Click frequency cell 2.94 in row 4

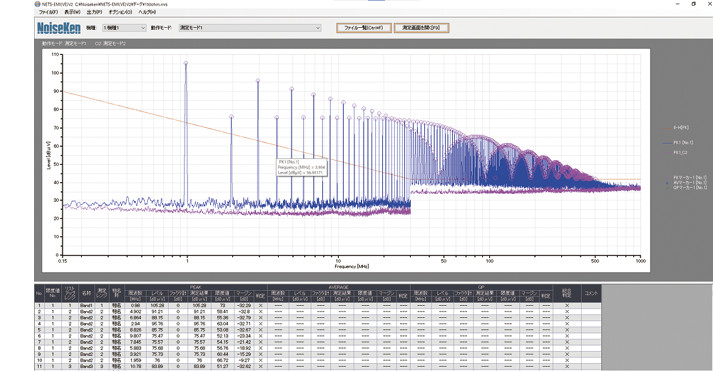pos(135,324)
